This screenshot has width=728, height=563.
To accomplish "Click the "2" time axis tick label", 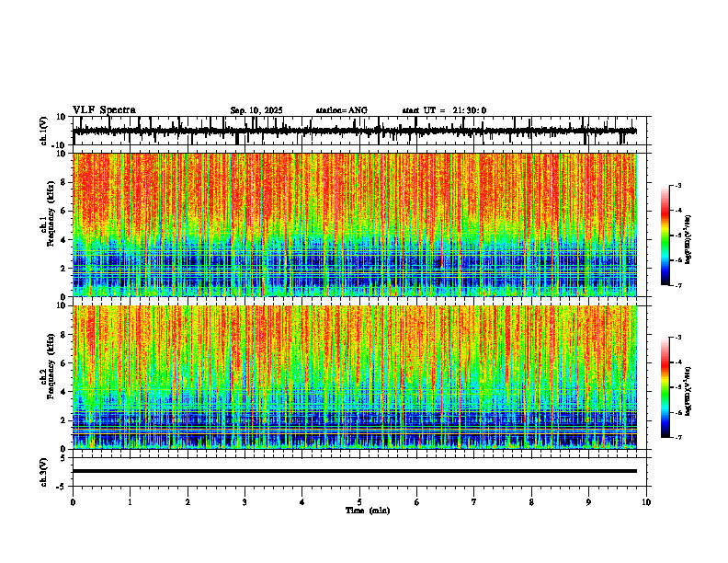I will point(188,502).
